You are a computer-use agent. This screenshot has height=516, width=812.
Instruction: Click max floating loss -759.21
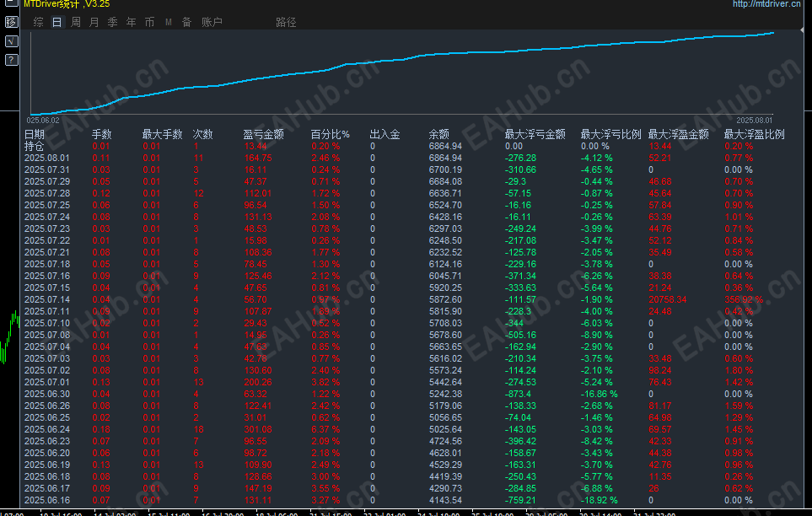click(x=520, y=500)
